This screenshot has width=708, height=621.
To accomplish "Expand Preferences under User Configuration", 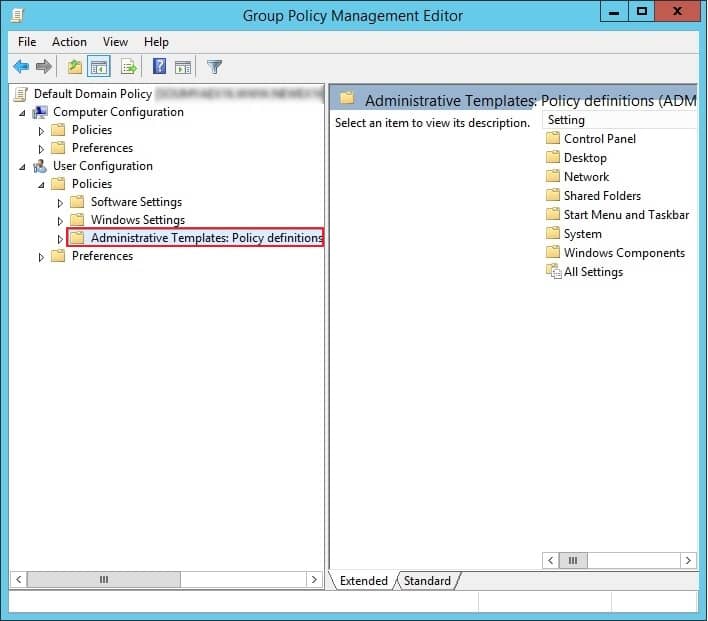I will [41, 257].
